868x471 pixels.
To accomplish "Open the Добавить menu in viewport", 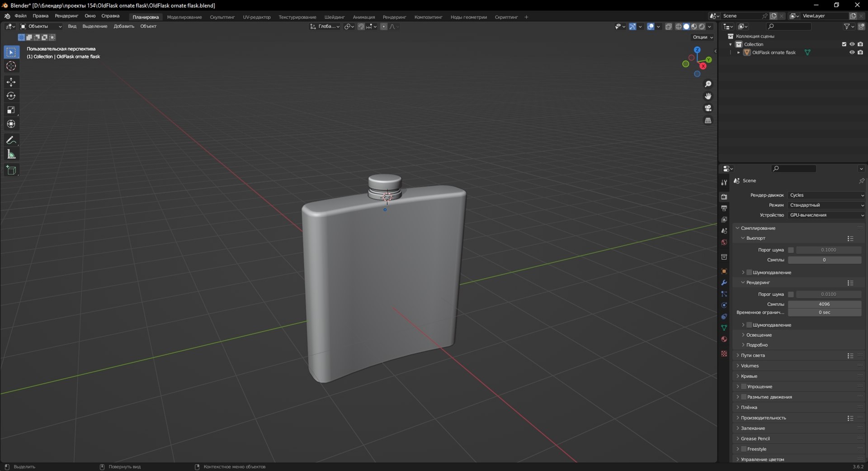I will [x=124, y=27].
